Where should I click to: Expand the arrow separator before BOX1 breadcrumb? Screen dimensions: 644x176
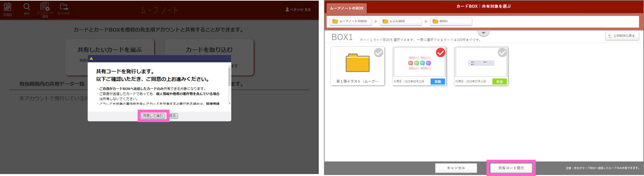[426, 21]
